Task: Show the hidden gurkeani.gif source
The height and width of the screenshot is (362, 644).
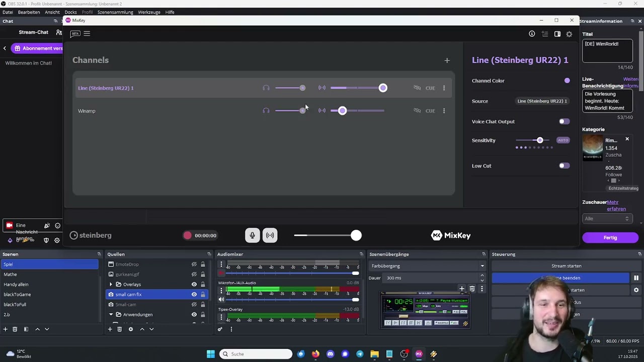Action: point(194,275)
